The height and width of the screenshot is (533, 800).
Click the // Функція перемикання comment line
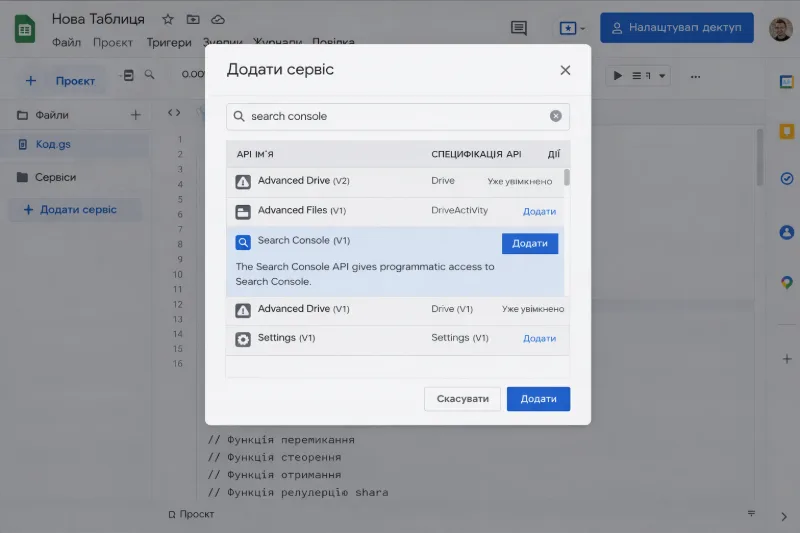click(281, 440)
